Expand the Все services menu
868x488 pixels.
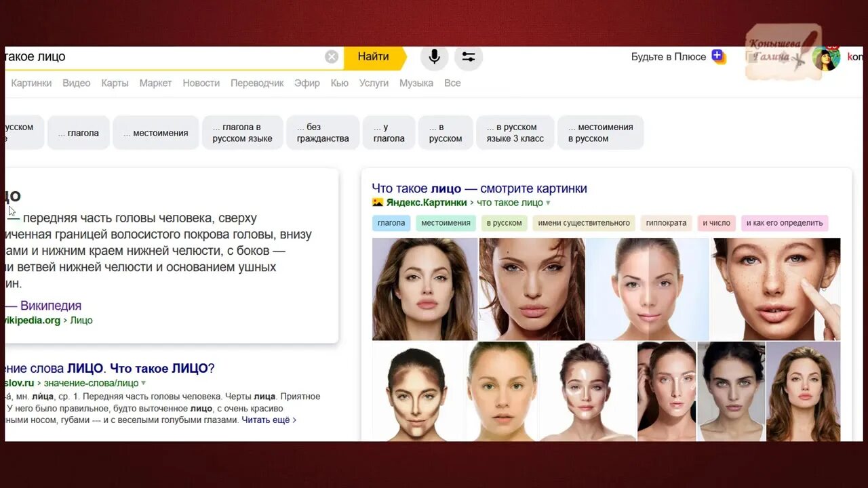(x=452, y=83)
